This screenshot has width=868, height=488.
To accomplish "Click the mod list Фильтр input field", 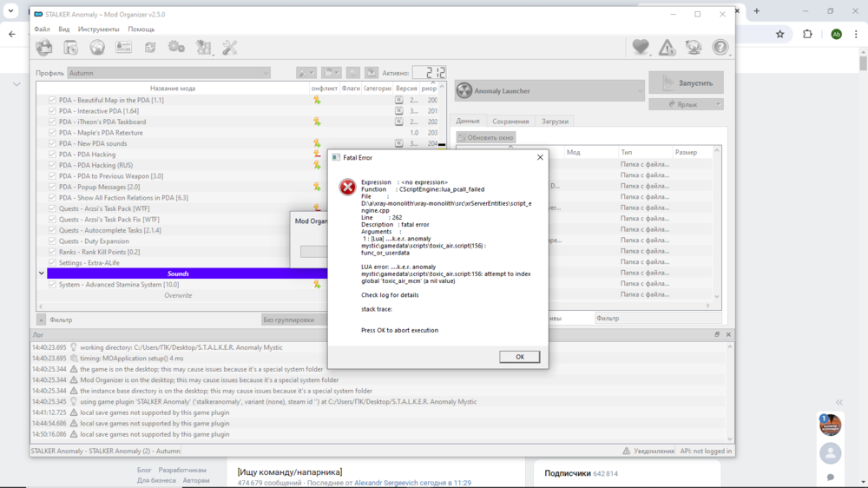I will coord(153,320).
